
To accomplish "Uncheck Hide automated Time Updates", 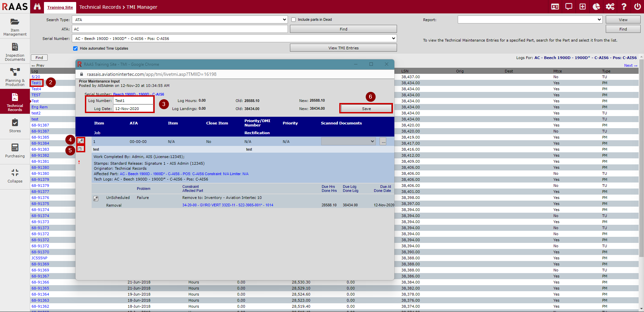I will point(75,48).
